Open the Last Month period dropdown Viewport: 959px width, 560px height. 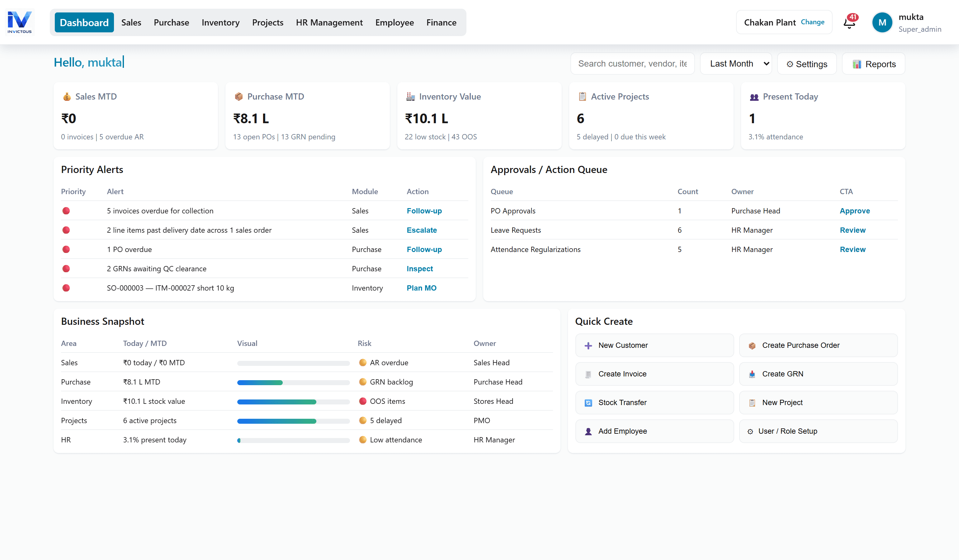[x=736, y=63]
